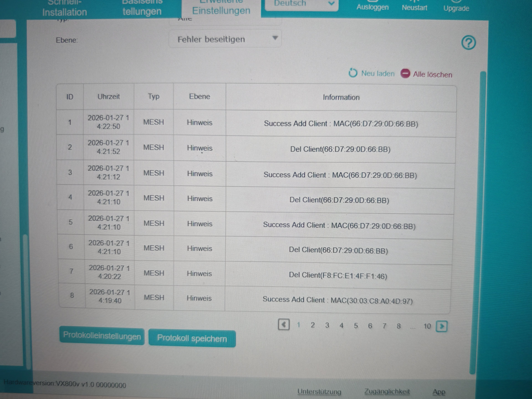This screenshot has height=399, width=532.
Task: Click Upgrade in the top bar
Action: (x=456, y=8)
